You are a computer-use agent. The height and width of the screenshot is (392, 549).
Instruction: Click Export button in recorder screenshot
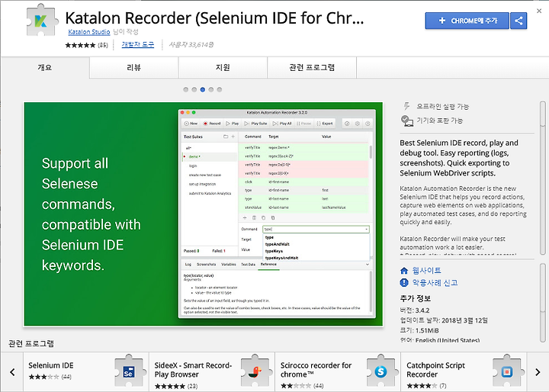325,124
